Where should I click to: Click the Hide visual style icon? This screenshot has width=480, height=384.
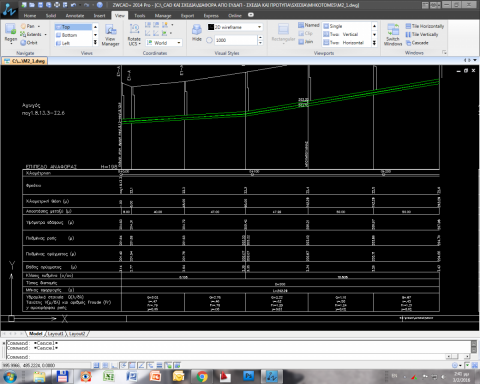coord(197,33)
